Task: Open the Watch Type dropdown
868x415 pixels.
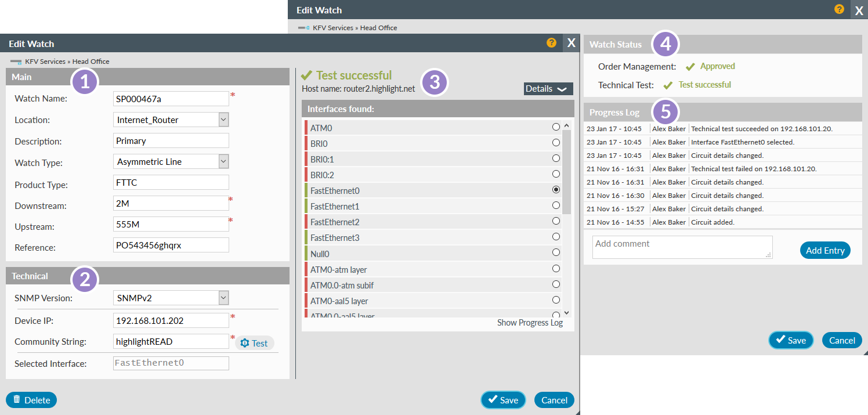Action: pyautogui.click(x=223, y=161)
